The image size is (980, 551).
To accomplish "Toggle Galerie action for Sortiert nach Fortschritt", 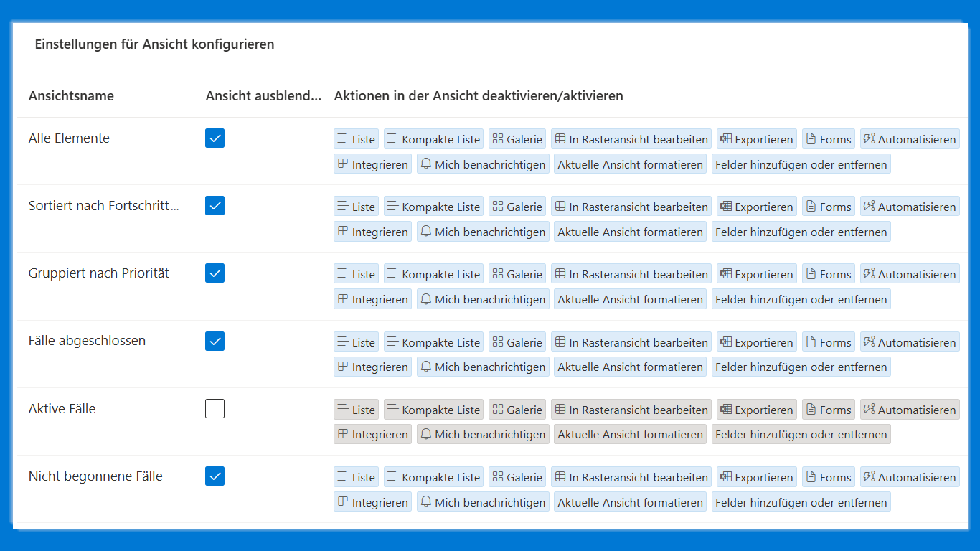I will click(x=517, y=207).
